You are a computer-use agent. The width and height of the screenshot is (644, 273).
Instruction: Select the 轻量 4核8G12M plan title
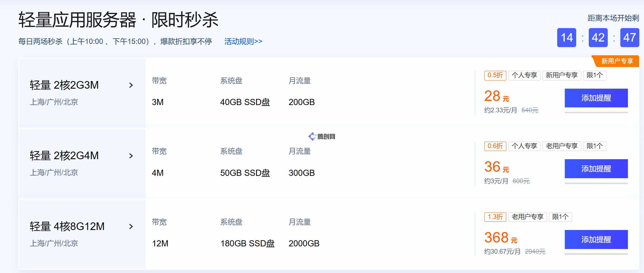(67, 226)
